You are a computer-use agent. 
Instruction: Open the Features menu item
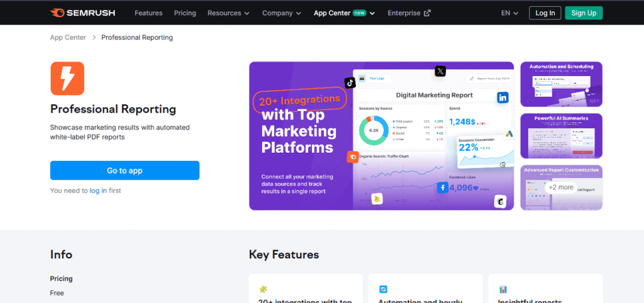tap(148, 13)
